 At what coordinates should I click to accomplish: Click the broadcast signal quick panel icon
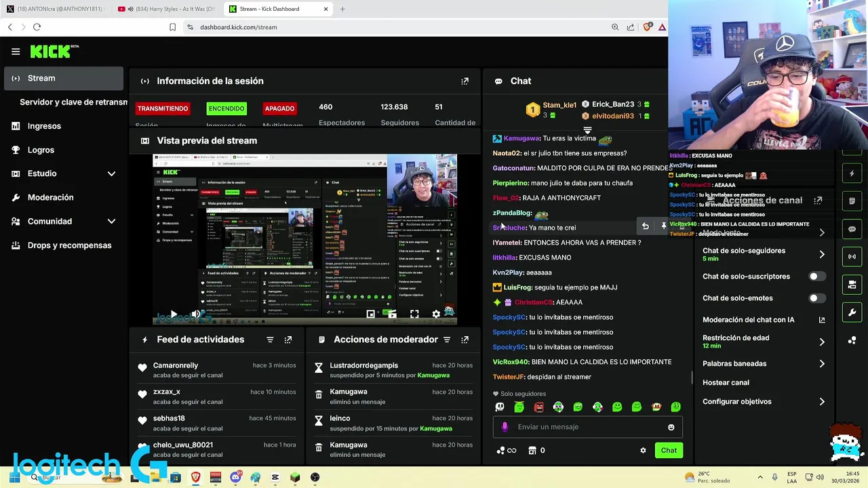852,257
